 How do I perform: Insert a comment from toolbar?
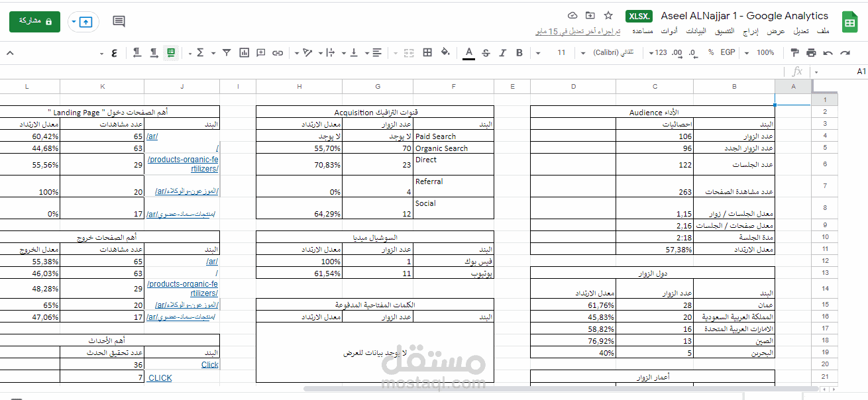click(x=261, y=52)
